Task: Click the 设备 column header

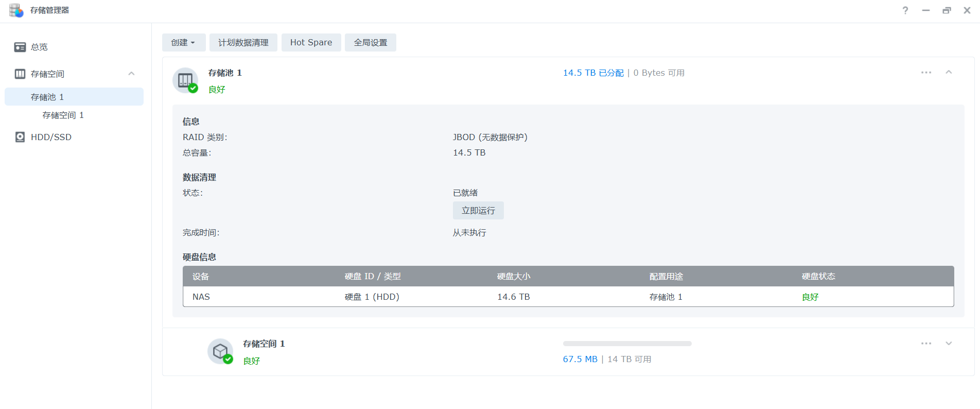Action: pyautogui.click(x=201, y=276)
